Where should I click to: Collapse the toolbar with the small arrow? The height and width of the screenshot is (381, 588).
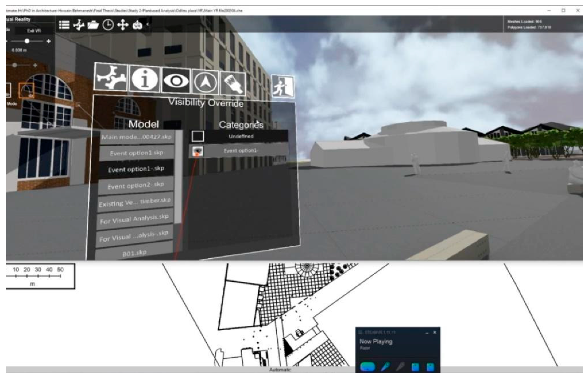click(x=148, y=24)
